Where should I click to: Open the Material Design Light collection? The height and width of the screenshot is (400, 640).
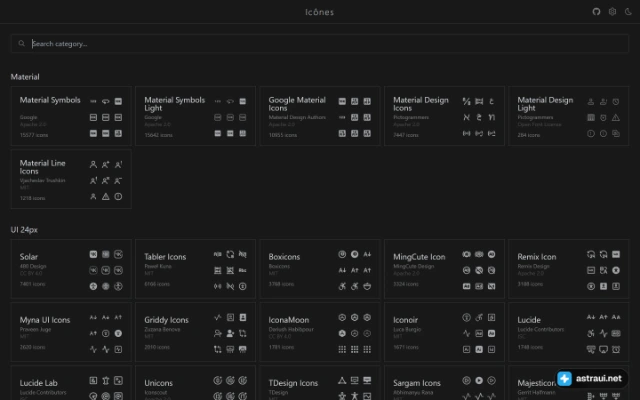click(x=569, y=116)
